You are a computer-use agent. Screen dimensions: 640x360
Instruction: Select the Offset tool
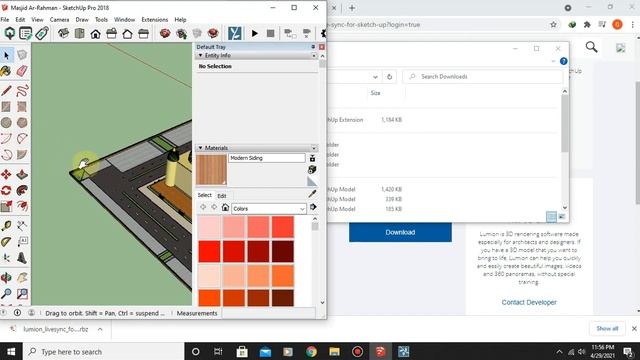pos(22,206)
